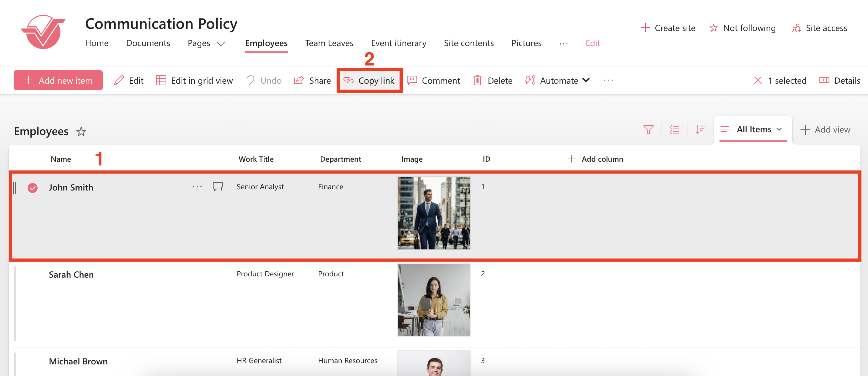This screenshot has width=868, height=376.
Task: Add a comment to John Smith's row
Action: point(218,186)
